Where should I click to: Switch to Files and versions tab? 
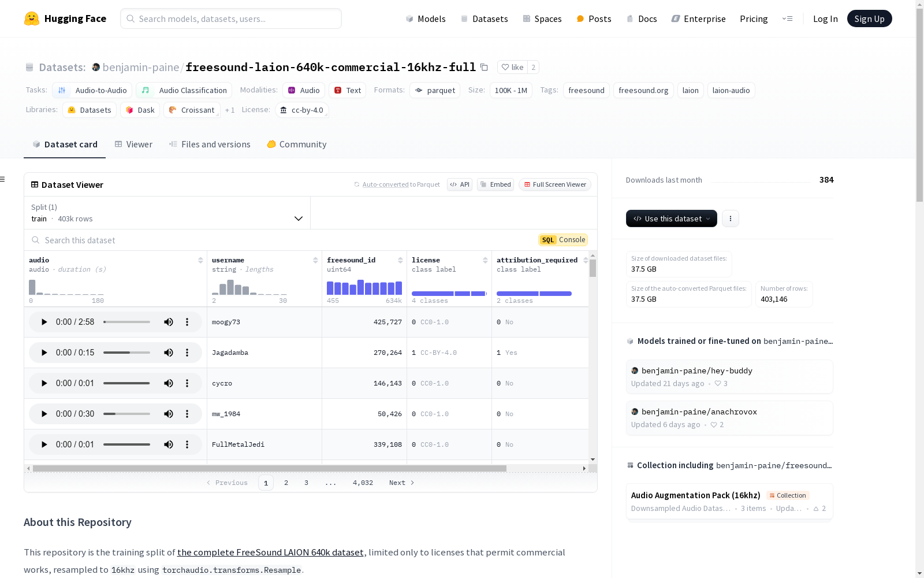pos(210,144)
